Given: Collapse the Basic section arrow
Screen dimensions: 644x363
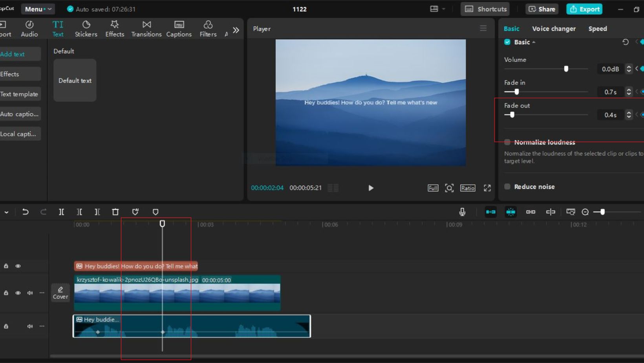Looking at the screenshot, I should tap(534, 42).
